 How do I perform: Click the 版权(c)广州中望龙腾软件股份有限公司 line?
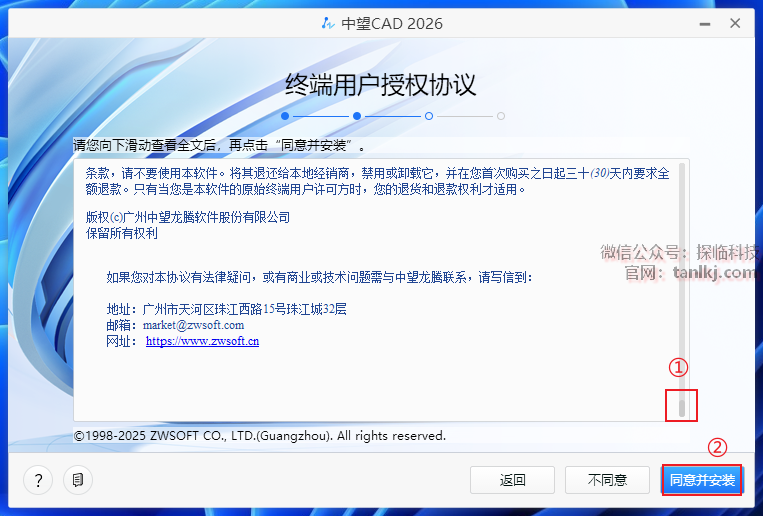tap(188, 217)
